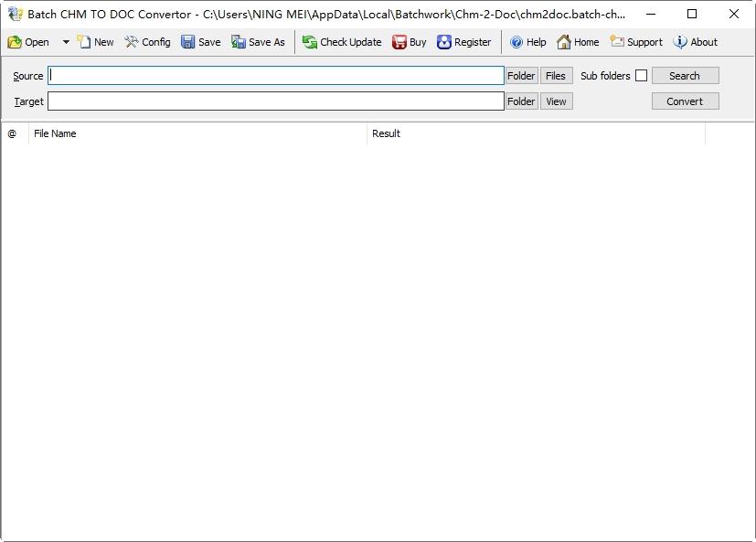The image size is (756, 542).
Task: Click the Register user icon
Action: 444,42
